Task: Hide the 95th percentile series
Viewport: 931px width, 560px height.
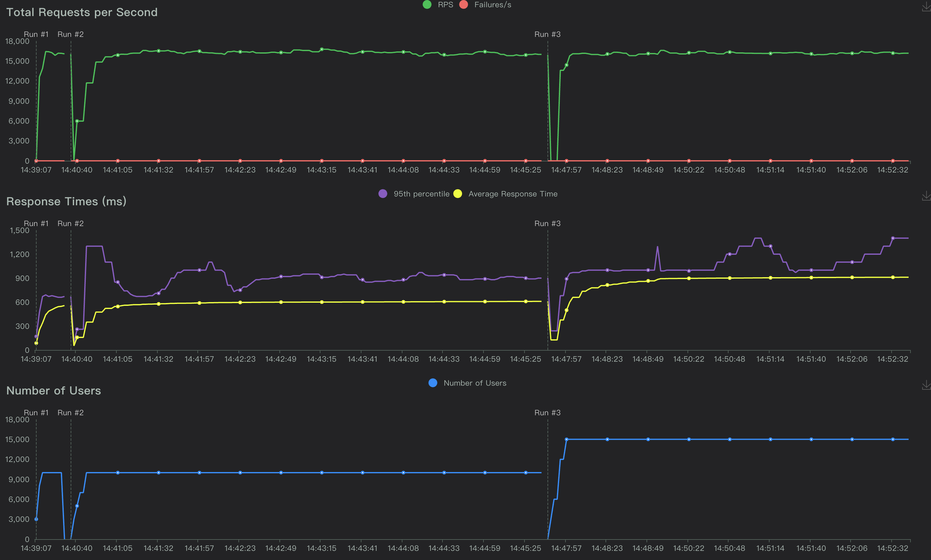Action: click(x=421, y=194)
